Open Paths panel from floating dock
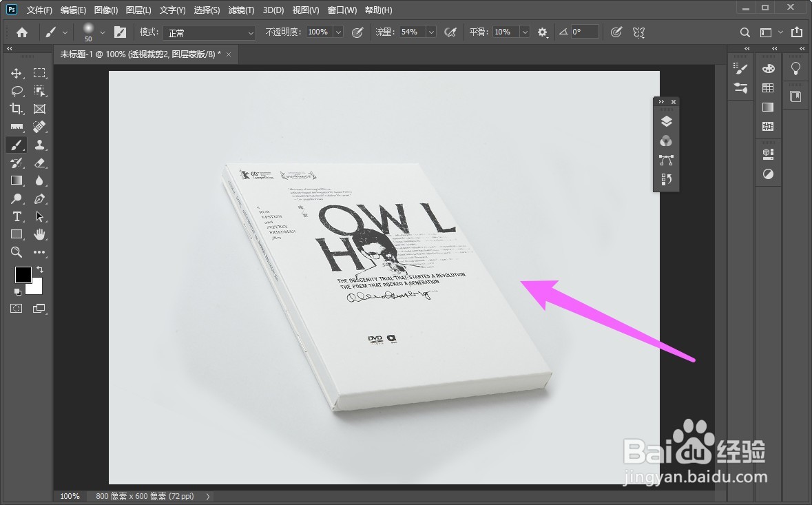Viewport: 812px width, 505px height. click(x=667, y=160)
